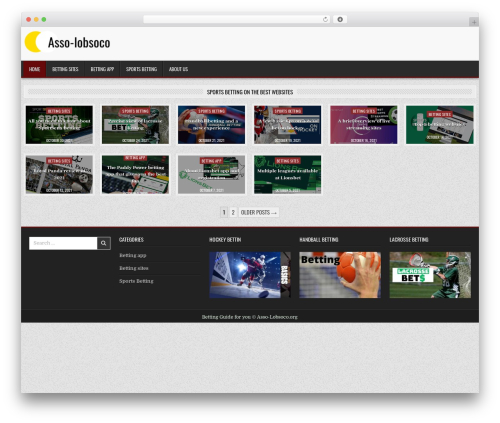Open the About Us menu item
500x423 pixels.
[178, 69]
